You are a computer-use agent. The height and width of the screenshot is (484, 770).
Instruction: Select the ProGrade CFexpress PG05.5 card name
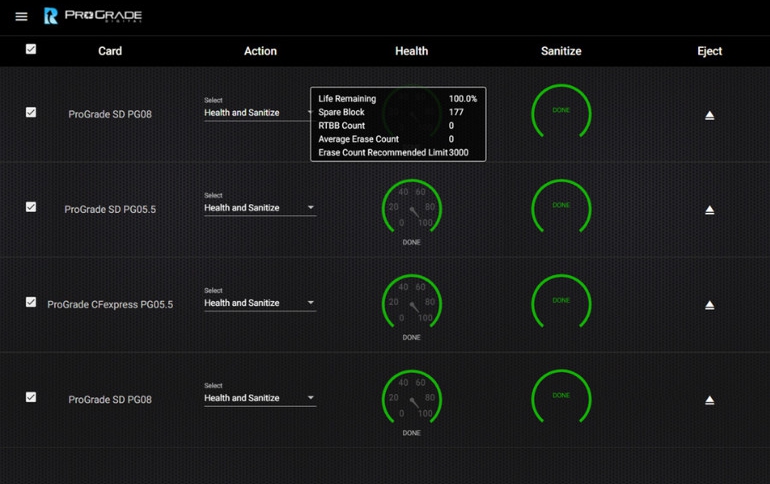coord(110,305)
